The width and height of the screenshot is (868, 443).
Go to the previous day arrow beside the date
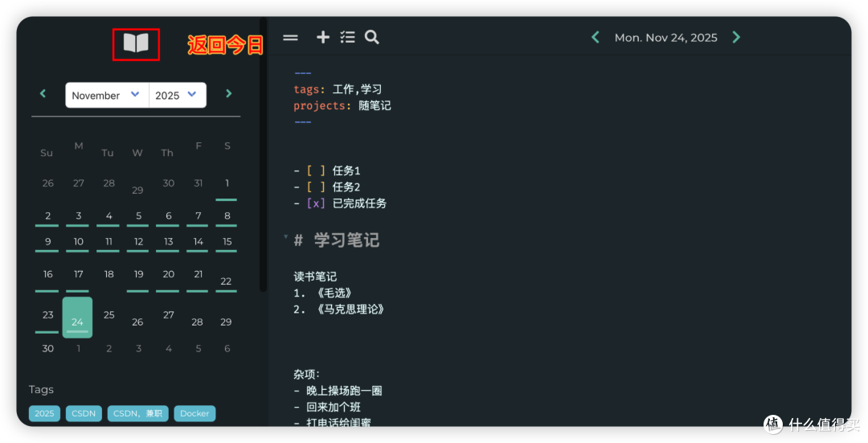[x=596, y=37]
